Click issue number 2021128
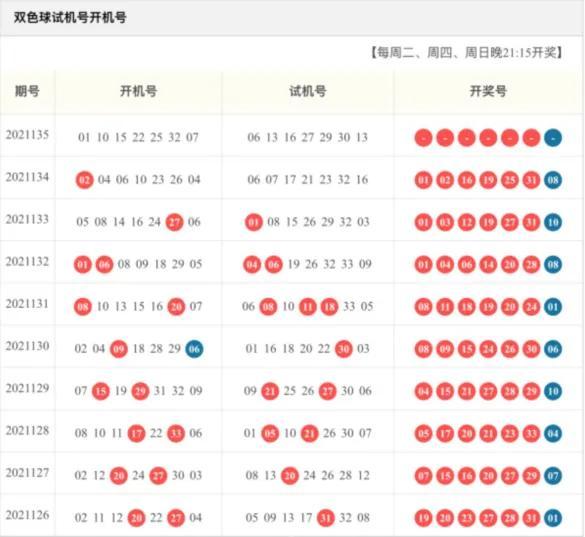Image resolution: width=585 pixels, height=537 pixels. (27, 431)
